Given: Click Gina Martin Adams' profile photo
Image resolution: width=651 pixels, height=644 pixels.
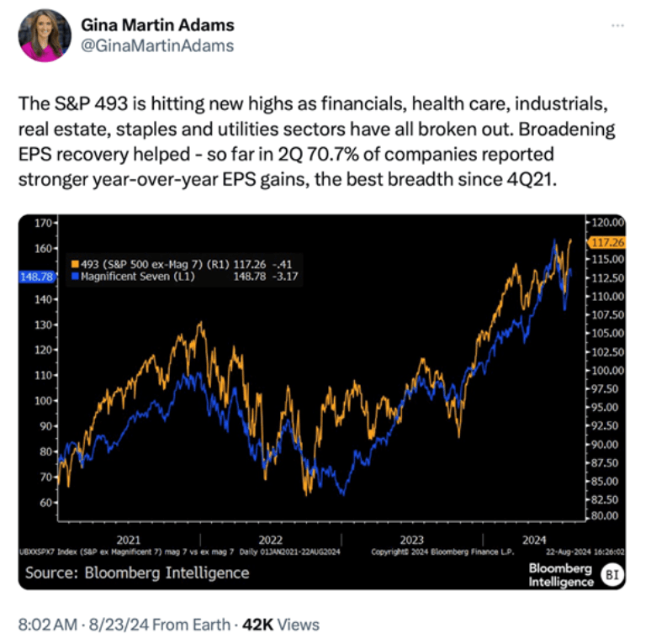Looking at the screenshot, I should click(x=45, y=35).
